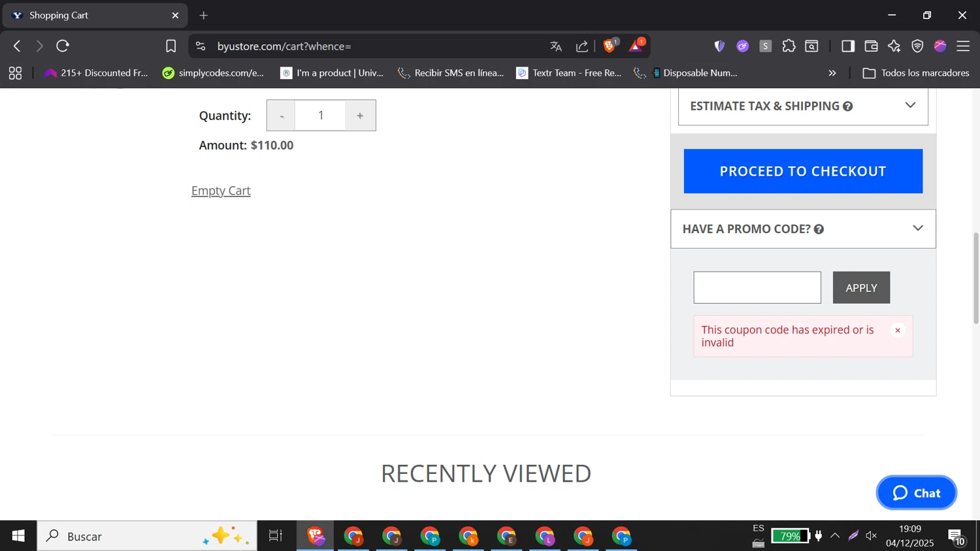Viewport: 980px width, 551px height.
Task: Open the Chat support widget
Action: click(x=916, y=493)
